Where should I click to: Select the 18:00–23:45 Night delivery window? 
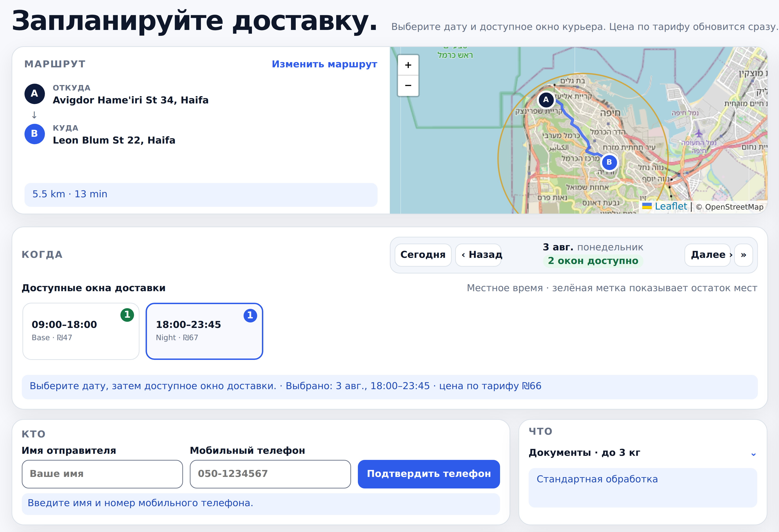pos(204,331)
